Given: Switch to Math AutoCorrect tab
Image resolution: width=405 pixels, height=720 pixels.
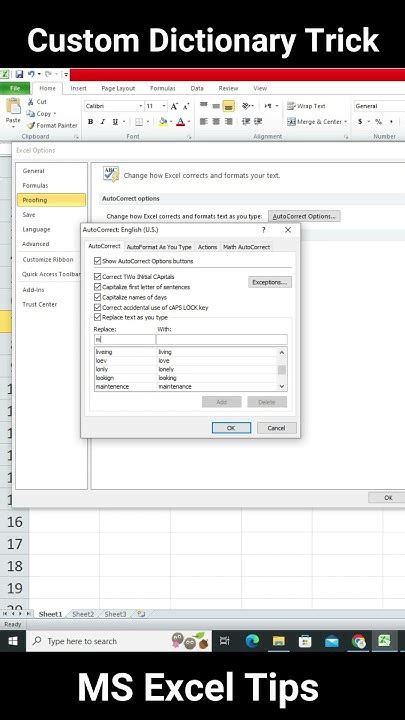Looking at the screenshot, I should (x=246, y=247).
